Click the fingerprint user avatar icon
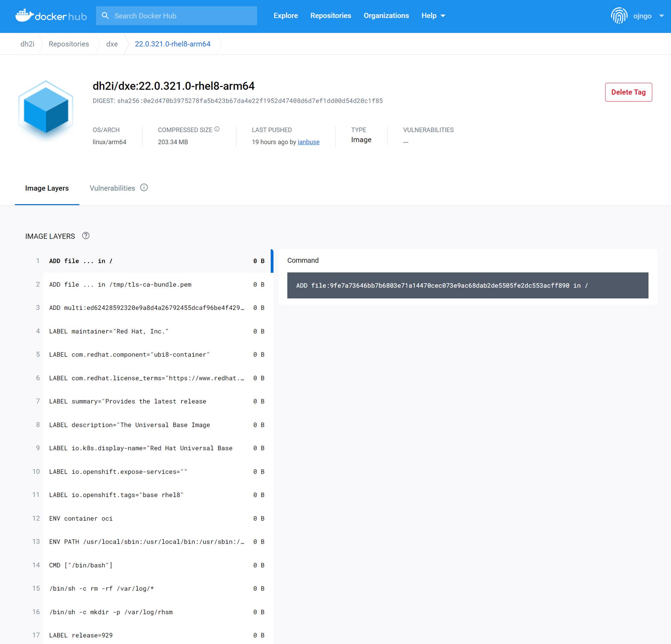Screen dimensions: 671x644 coord(618,16)
